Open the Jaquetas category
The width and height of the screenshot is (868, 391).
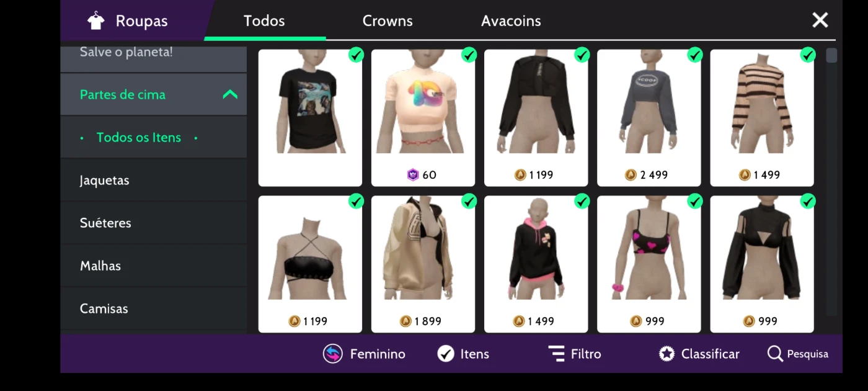tap(154, 180)
